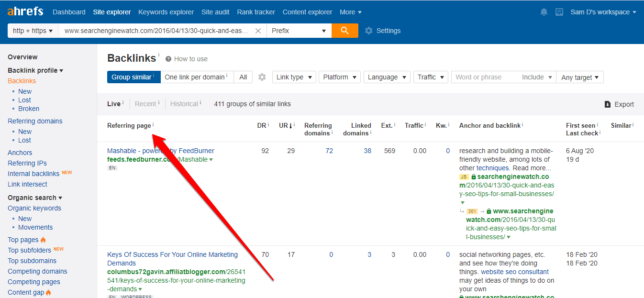This screenshot has width=644, height=298.
Task: Collapse the Organic search section
Action: [35, 198]
